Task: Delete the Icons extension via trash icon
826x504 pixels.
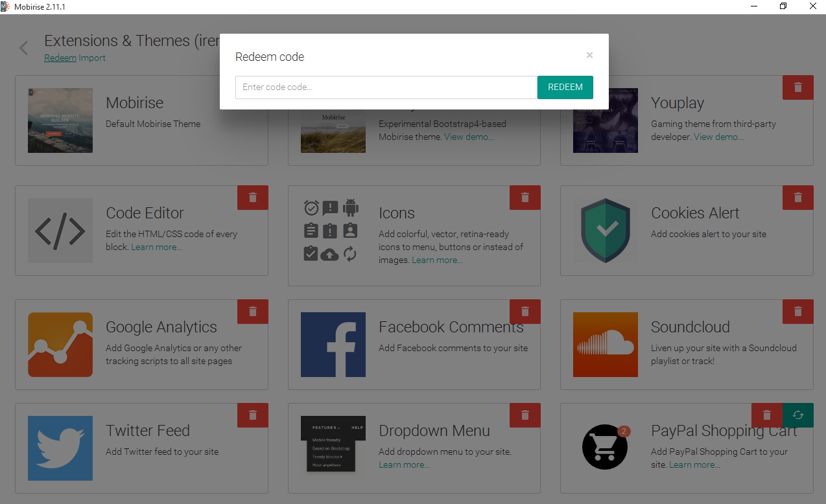Action: point(525,198)
